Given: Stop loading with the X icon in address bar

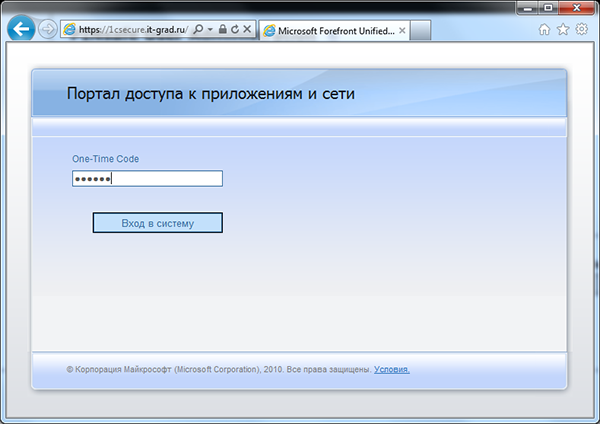Looking at the screenshot, I should [x=247, y=29].
